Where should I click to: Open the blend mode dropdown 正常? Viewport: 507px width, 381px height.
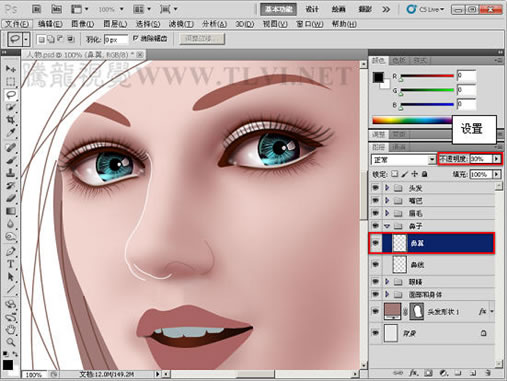[403, 160]
